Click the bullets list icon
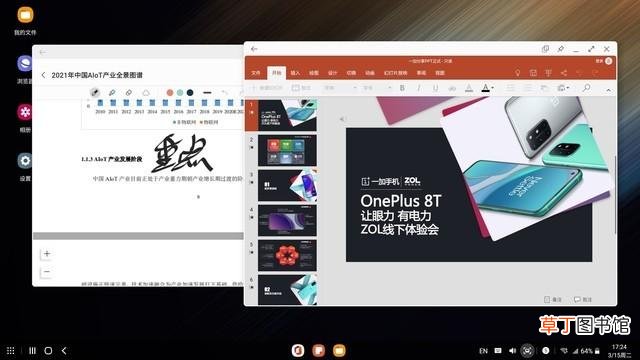Image resolution: width=640 pixels, height=360 pixels. point(510,88)
